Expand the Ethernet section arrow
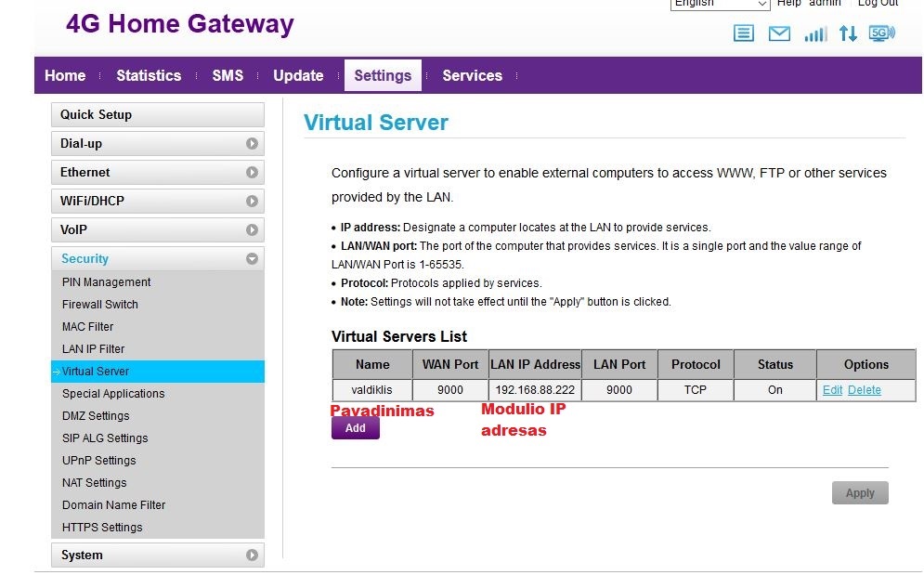Viewport: 924px width, 575px height. pyautogui.click(x=252, y=173)
